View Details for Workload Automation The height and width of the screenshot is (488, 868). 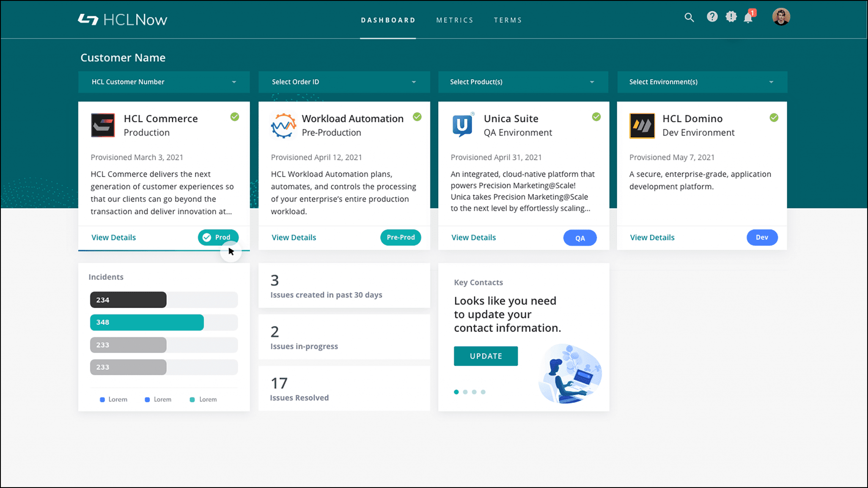click(294, 237)
